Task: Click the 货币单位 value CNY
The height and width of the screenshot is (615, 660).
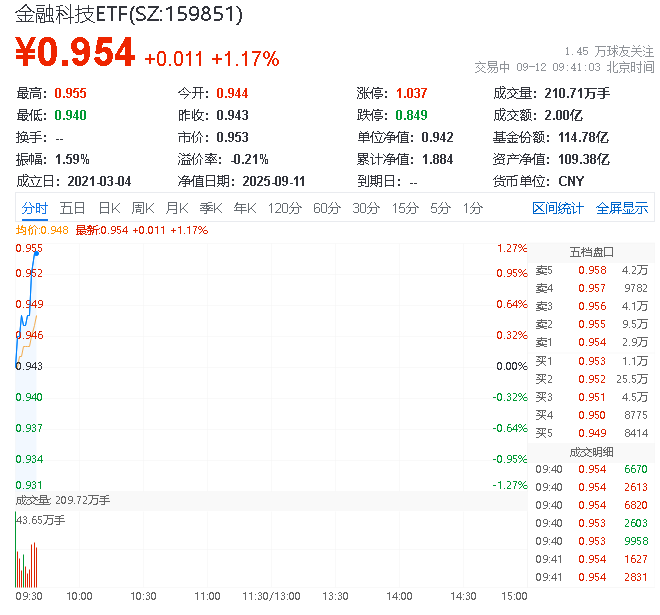Action: pos(571,181)
